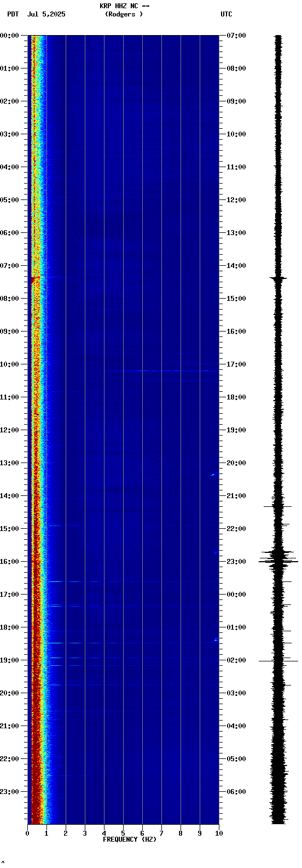Click the '19:00' PDT label on left axis

pyautogui.click(x=9, y=660)
